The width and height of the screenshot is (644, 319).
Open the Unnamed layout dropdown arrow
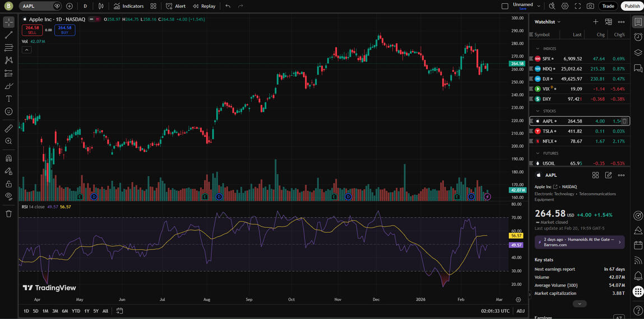pyautogui.click(x=539, y=6)
